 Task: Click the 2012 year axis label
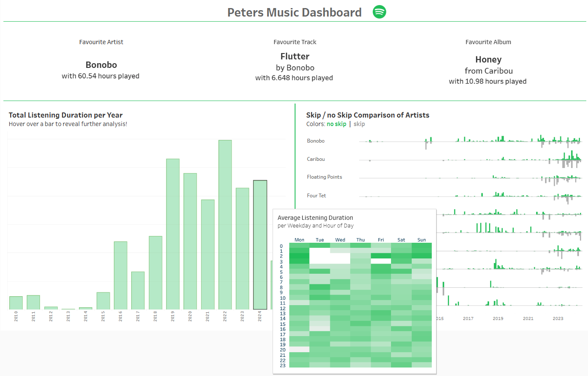pyautogui.click(x=51, y=316)
